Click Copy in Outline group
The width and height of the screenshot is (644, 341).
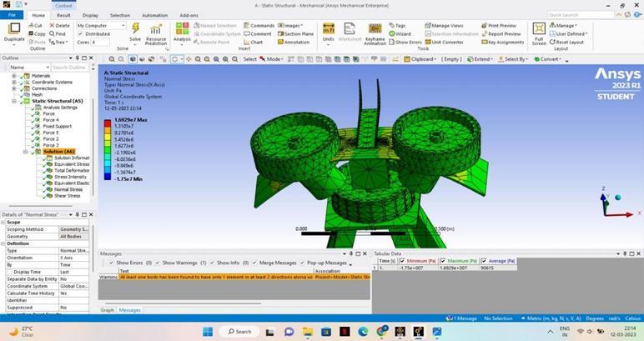click(37, 33)
